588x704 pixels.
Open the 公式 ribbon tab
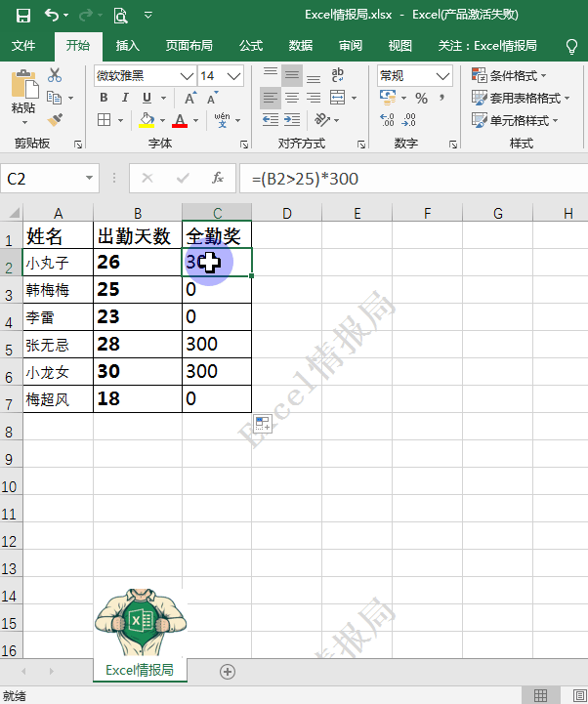(250, 46)
